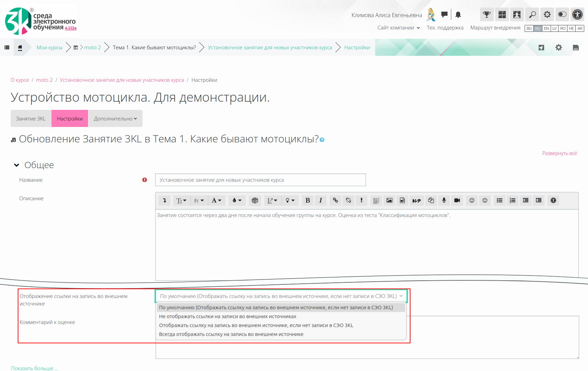Toggle the switch in the top toolbar

(x=562, y=15)
